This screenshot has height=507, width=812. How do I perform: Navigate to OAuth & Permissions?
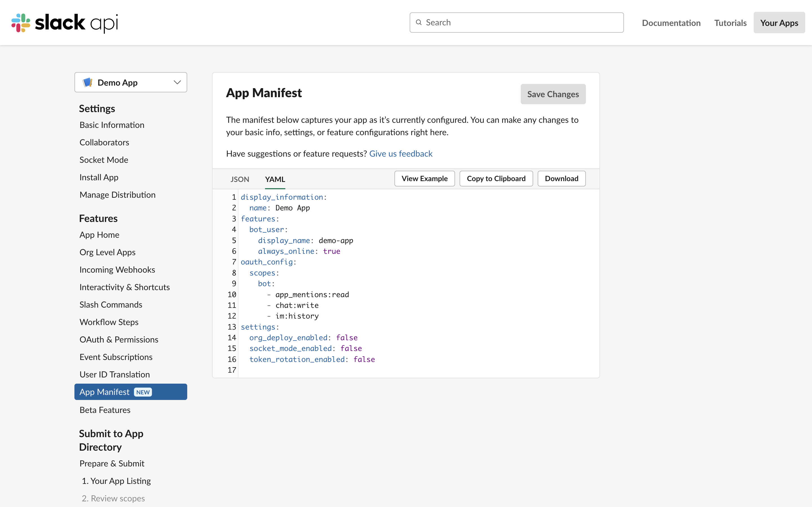point(119,339)
